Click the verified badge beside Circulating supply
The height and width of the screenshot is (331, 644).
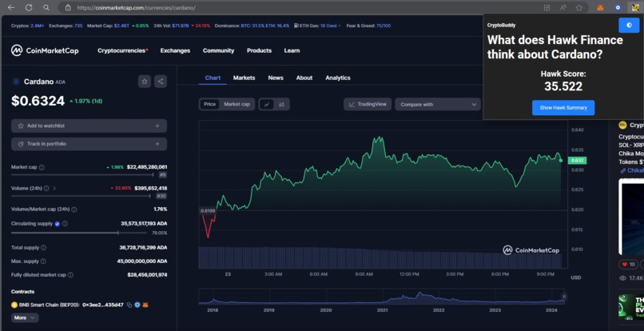(57, 224)
